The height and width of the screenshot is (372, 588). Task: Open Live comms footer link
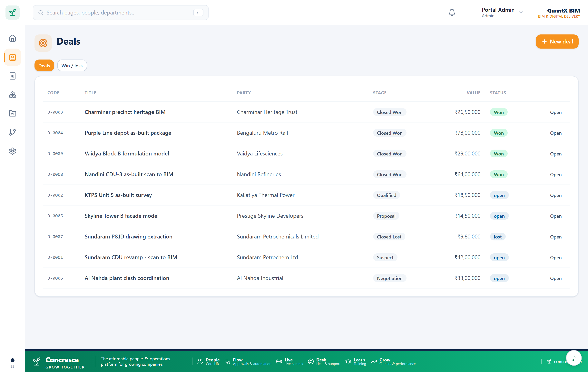click(290, 361)
